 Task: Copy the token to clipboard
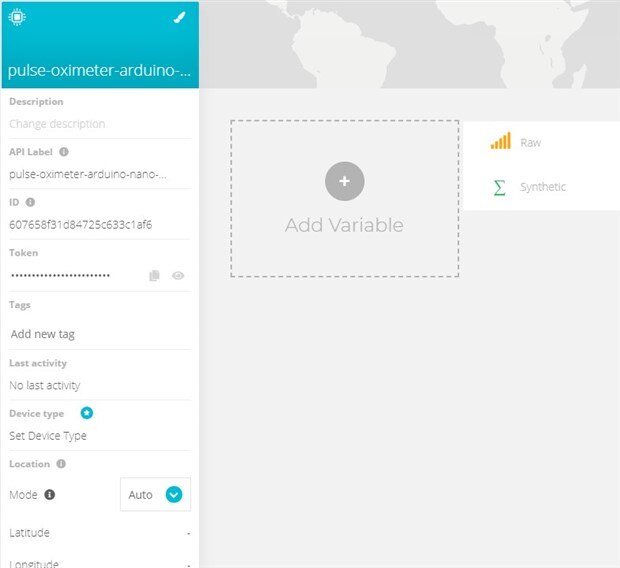[154, 275]
